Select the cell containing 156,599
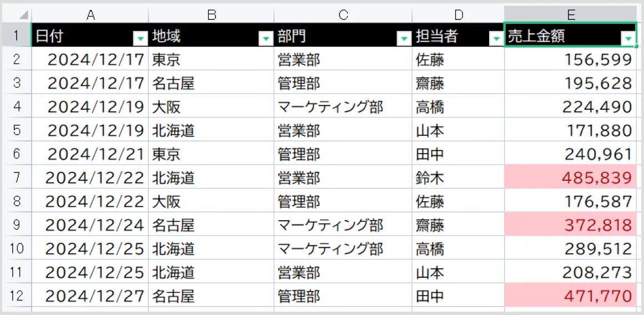This screenshot has width=644, height=315. pyautogui.click(x=570, y=60)
